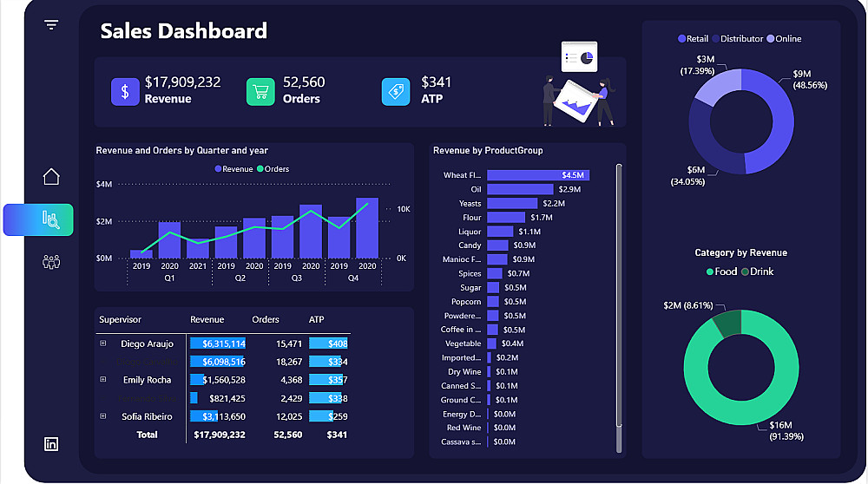868x484 pixels.
Task: Open the LinkedIn icon in sidebar
Action: [51, 443]
